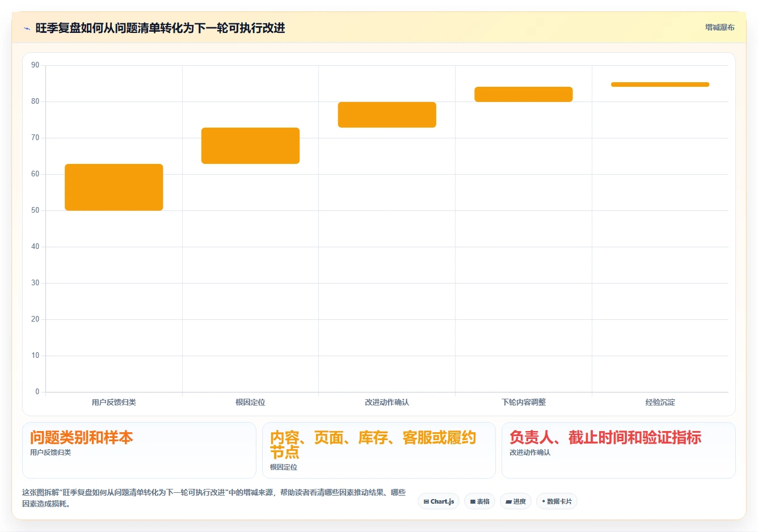
Task: Click the x-axis label 下轮内容调整
Action: click(x=524, y=402)
